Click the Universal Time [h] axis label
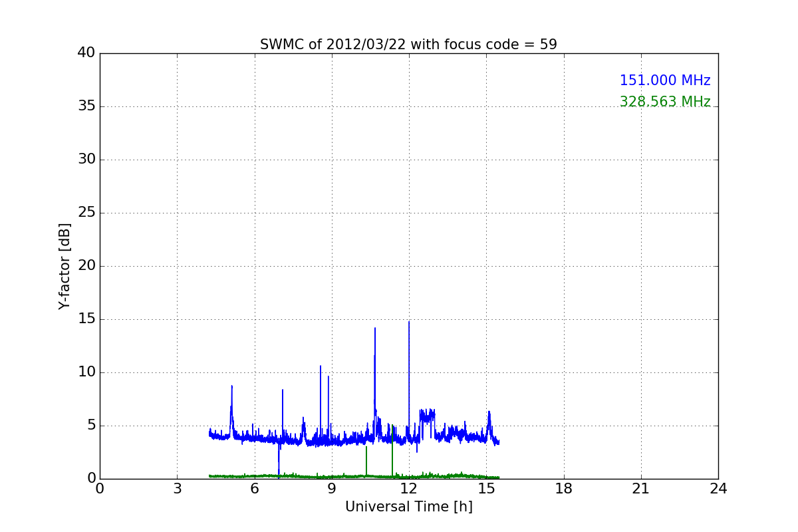This screenshot has height=532, width=798. click(x=408, y=507)
